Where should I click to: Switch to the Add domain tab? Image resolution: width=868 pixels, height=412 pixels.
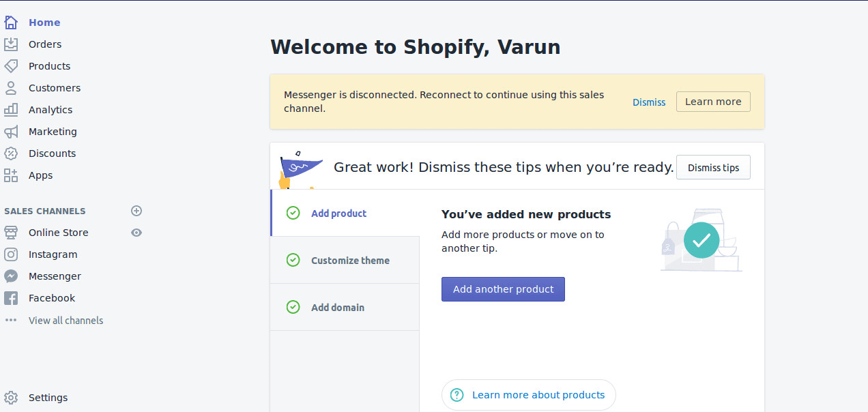coord(345,307)
